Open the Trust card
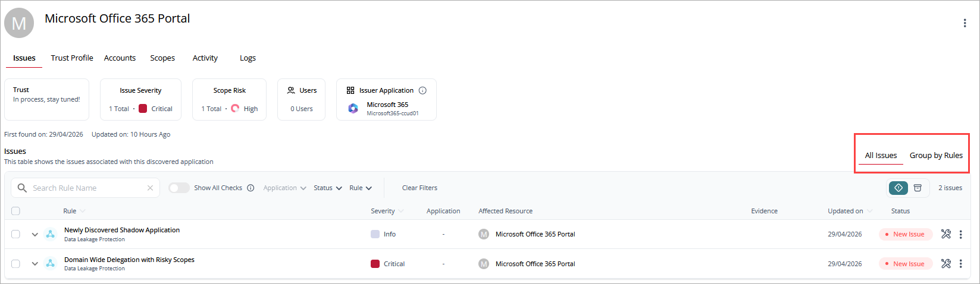The height and width of the screenshot is (284, 980). pyautogui.click(x=47, y=99)
